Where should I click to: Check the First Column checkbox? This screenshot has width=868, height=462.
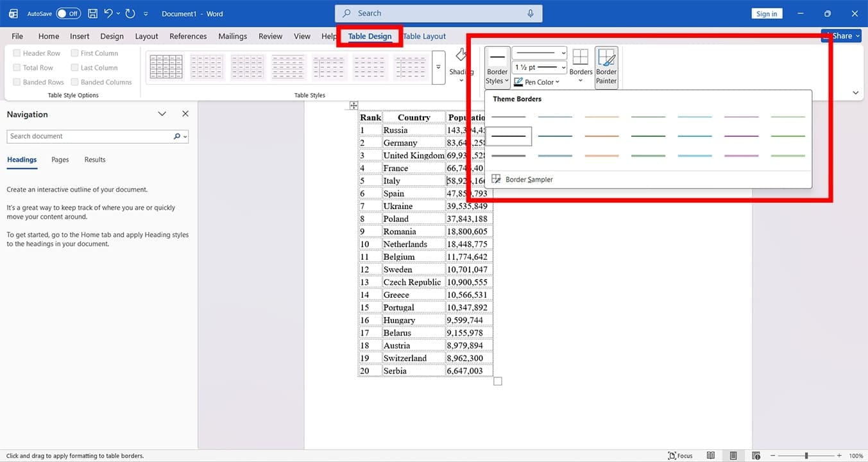74,53
